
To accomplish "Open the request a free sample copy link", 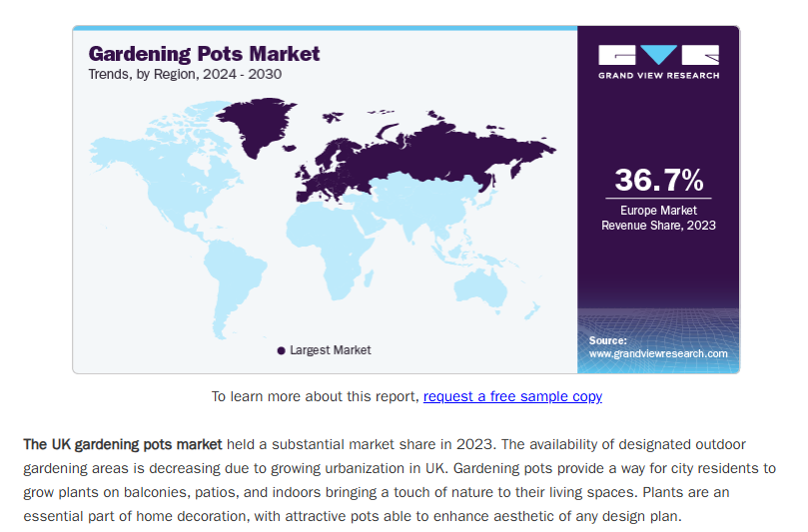I will point(512,396).
